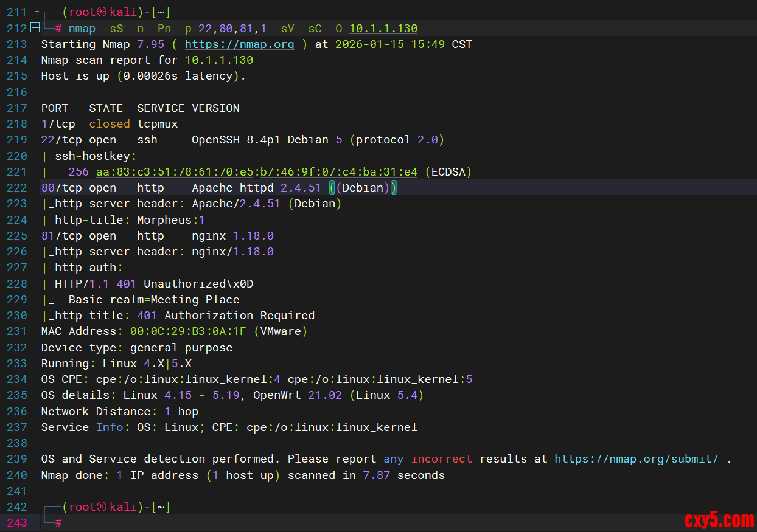Click the "Basic realm=Meeting Place" text
The image size is (757, 532).
point(153,300)
